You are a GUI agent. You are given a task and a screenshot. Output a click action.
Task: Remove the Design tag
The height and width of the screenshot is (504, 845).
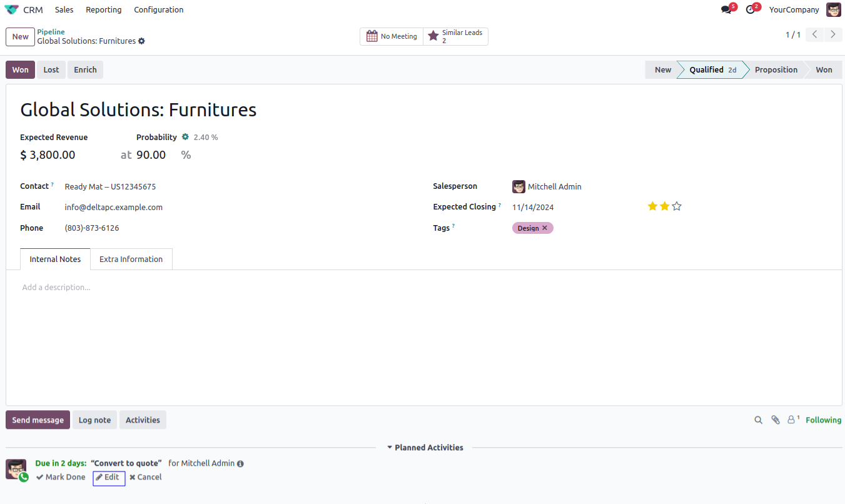click(x=545, y=228)
